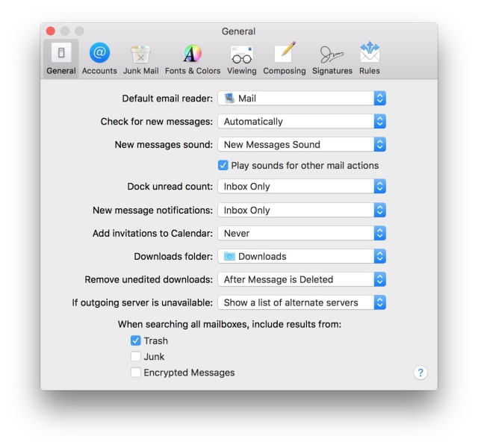Open Composing preferences

(x=284, y=58)
